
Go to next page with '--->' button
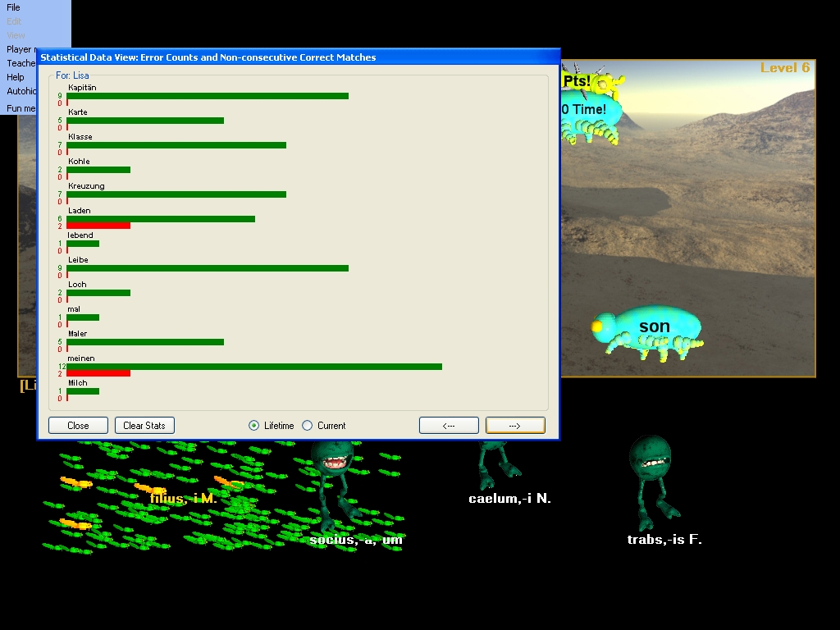tap(515, 425)
